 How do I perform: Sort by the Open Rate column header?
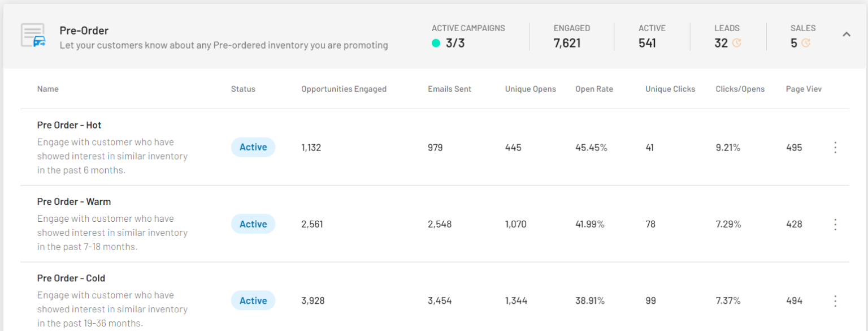tap(594, 89)
